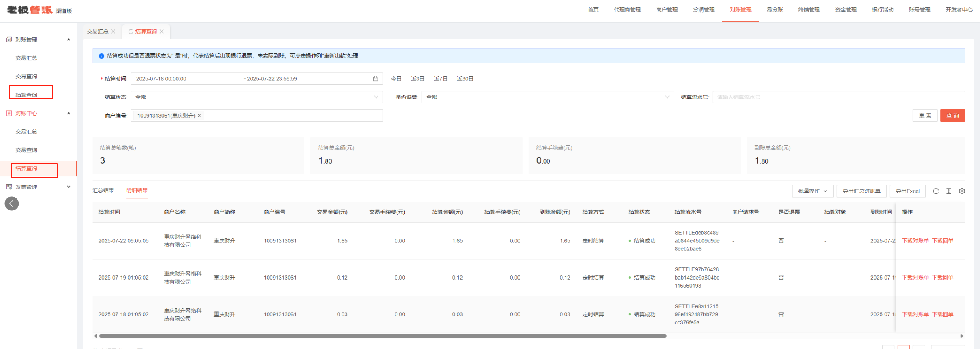This screenshot has height=349, width=980.
Task: Click the settlement end date 2025-07-22 23:59:59
Action: point(272,79)
